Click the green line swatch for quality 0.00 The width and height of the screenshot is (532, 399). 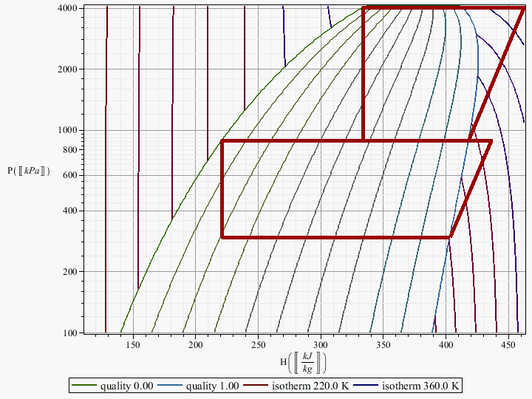86,386
